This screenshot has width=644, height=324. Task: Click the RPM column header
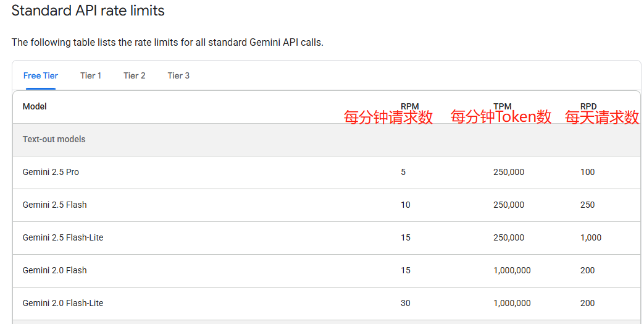[x=410, y=106]
